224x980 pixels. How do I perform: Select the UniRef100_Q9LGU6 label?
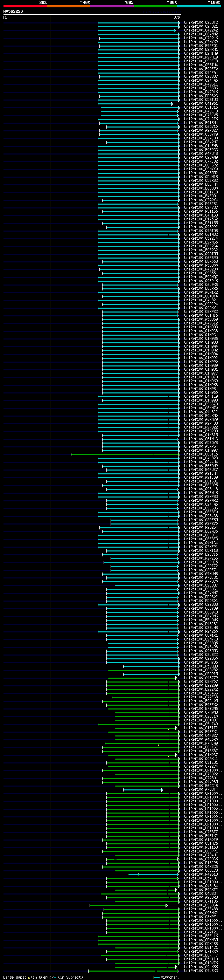point(201,508)
